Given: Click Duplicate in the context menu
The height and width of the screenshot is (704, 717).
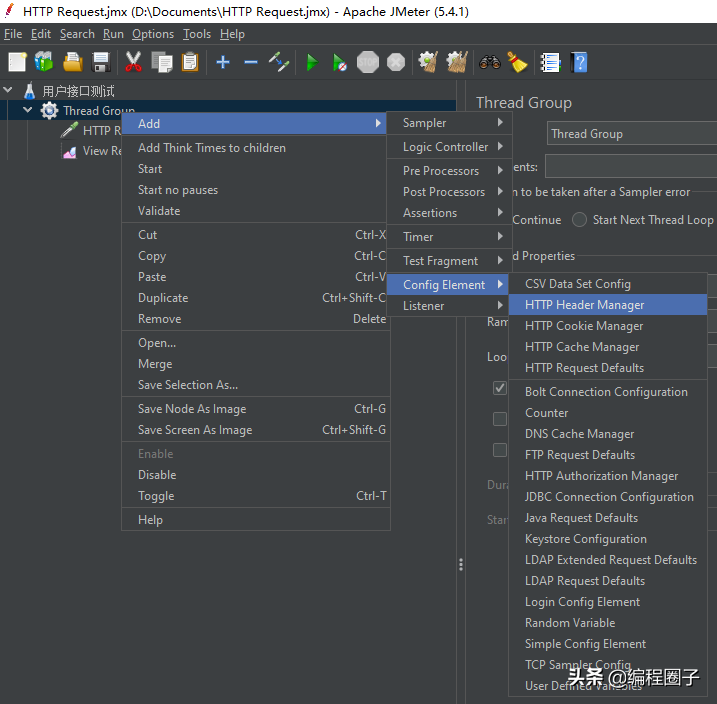Looking at the screenshot, I should coord(255,298).
